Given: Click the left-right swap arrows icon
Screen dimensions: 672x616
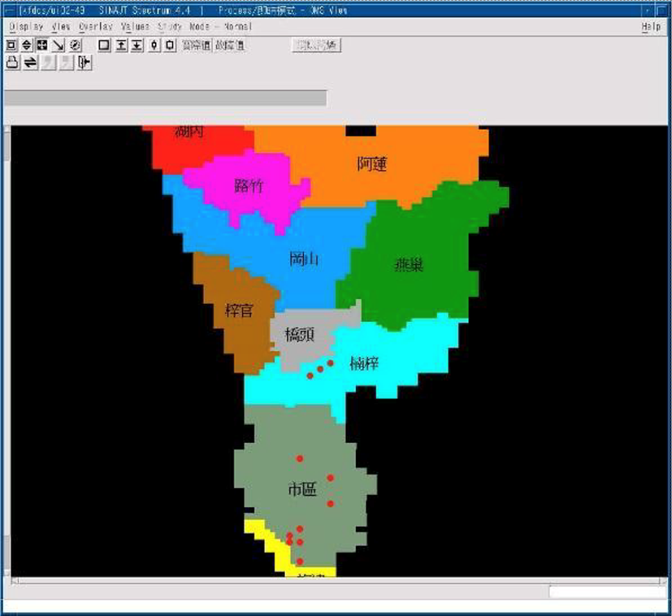Looking at the screenshot, I should pyautogui.click(x=30, y=63).
